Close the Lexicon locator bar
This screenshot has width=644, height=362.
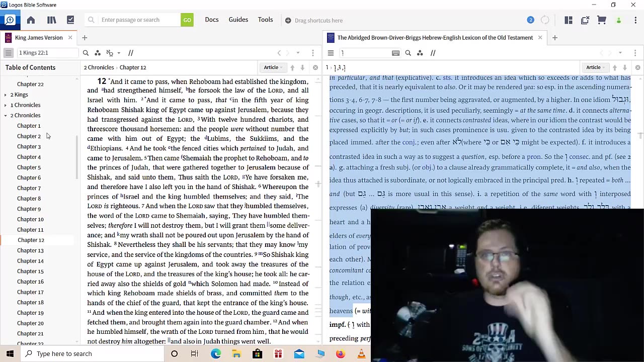point(638,67)
